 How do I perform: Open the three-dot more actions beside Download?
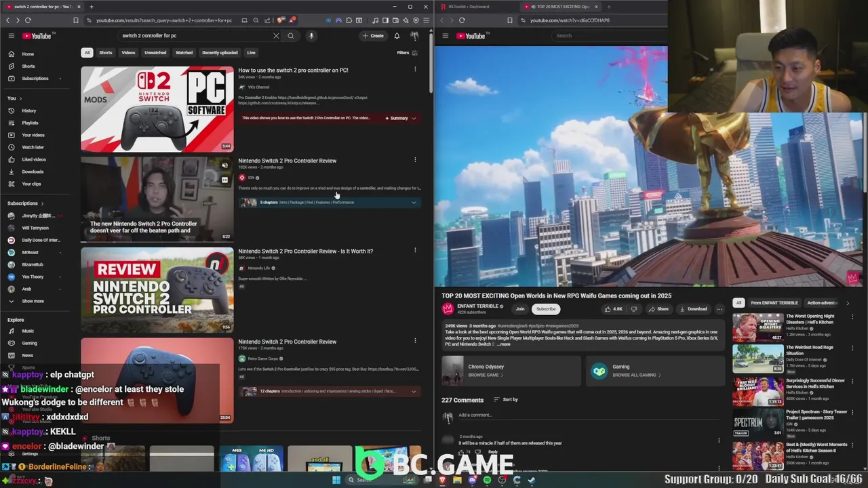(x=719, y=309)
